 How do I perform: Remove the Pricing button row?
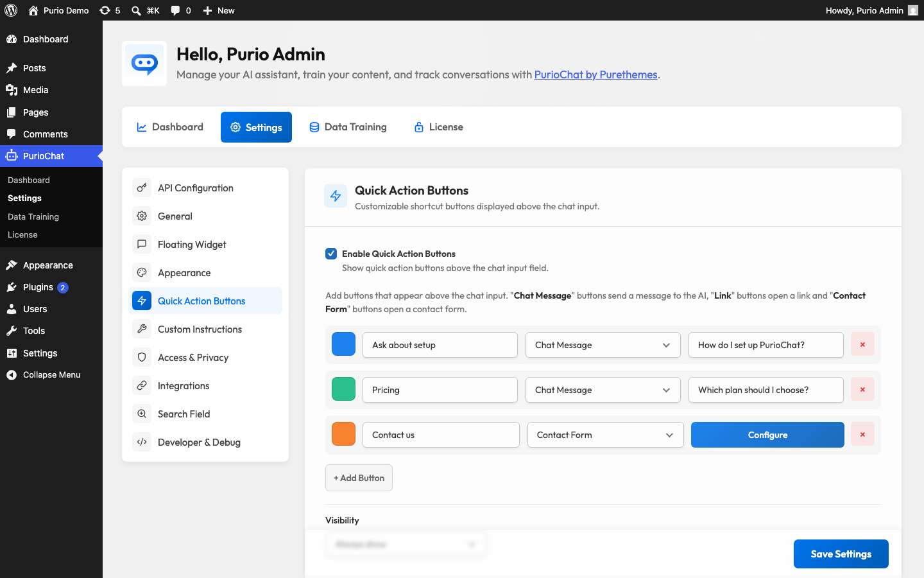862,390
